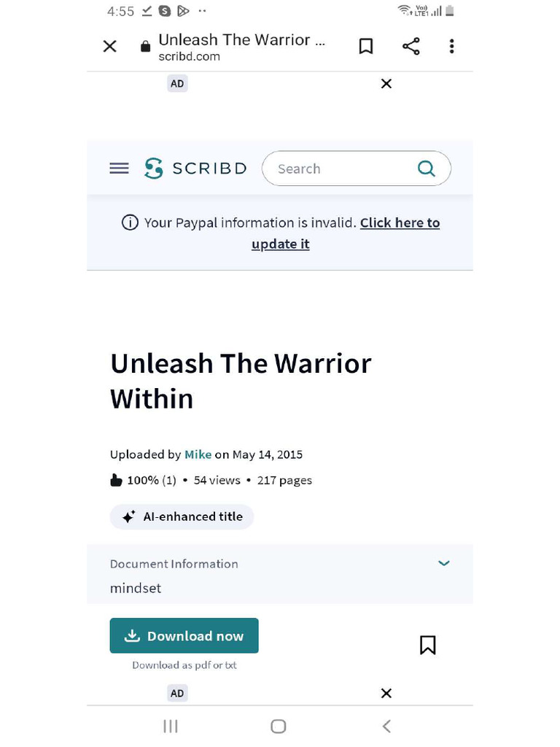The height and width of the screenshot is (747, 560).
Task: Close the browser custom tab
Action: (109, 47)
